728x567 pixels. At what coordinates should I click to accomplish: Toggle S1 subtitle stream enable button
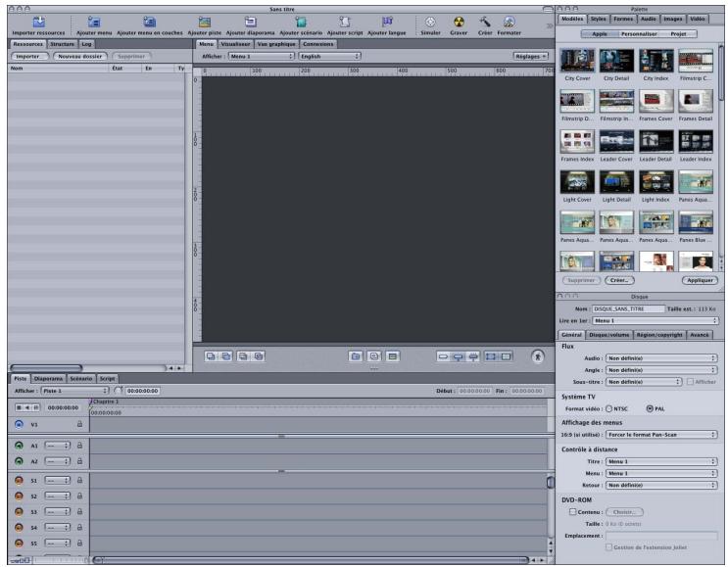click(x=19, y=480)
